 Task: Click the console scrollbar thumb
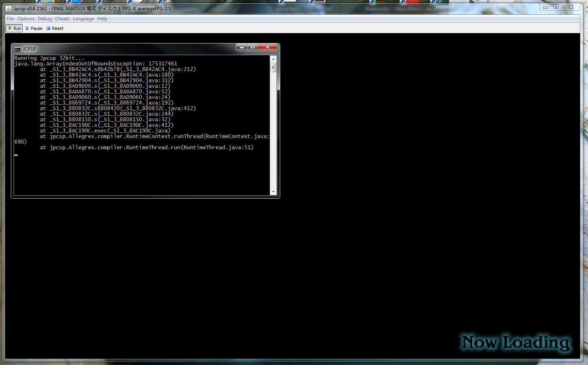coord(273,67)
